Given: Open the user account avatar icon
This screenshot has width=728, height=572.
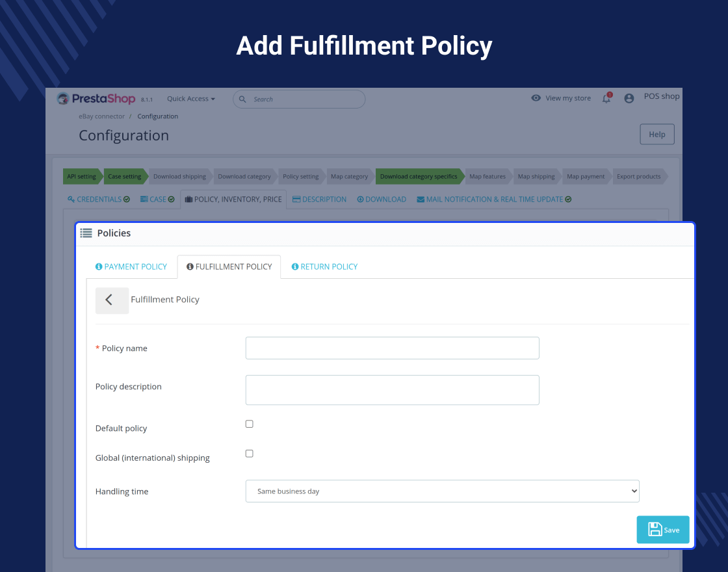Looking at the screenshot, I should (x=629, y=98).
